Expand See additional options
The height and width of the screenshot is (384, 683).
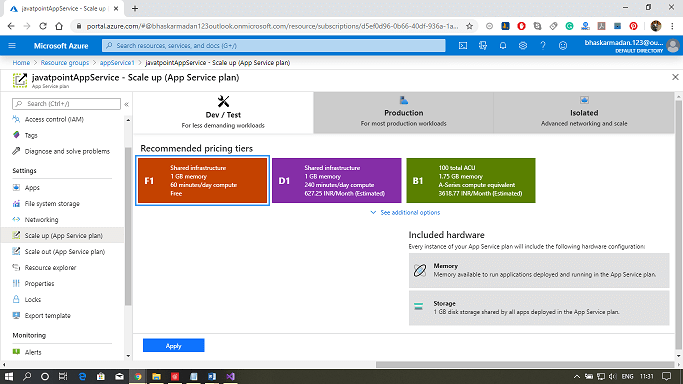point(405,212)
